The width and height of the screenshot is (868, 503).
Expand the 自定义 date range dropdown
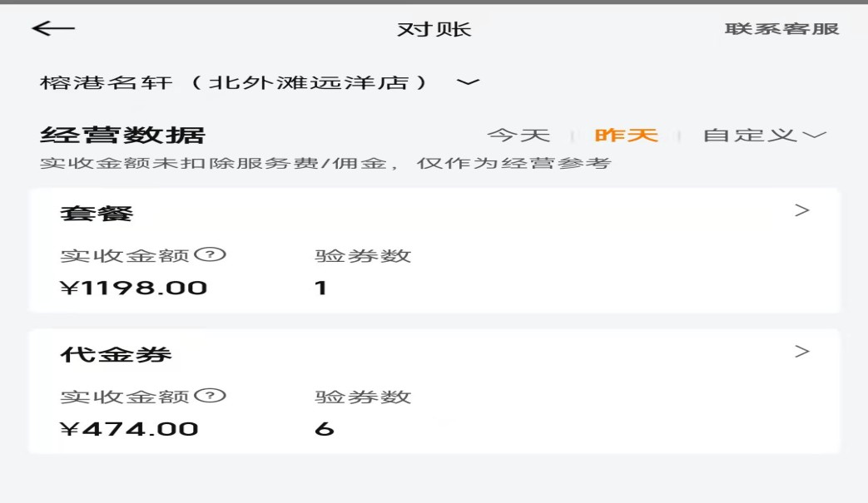pyautogui.click(x=764, y=136)
